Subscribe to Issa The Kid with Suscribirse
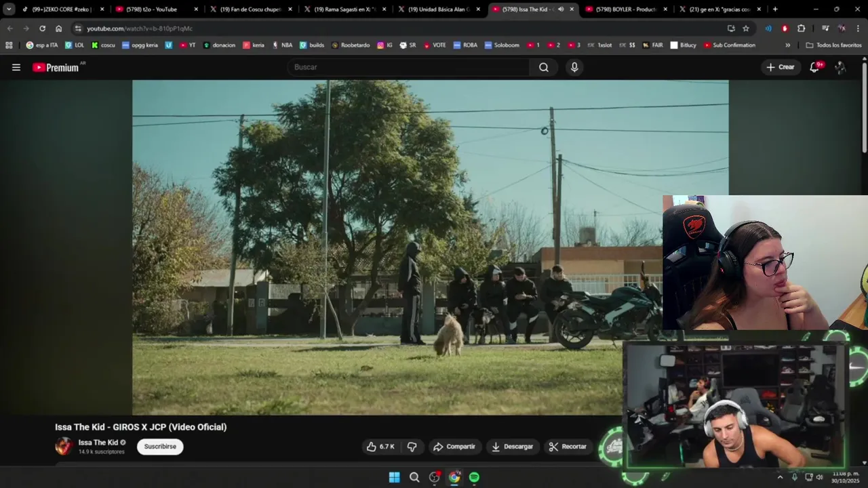868x488 pixels. tap(160, 447)
